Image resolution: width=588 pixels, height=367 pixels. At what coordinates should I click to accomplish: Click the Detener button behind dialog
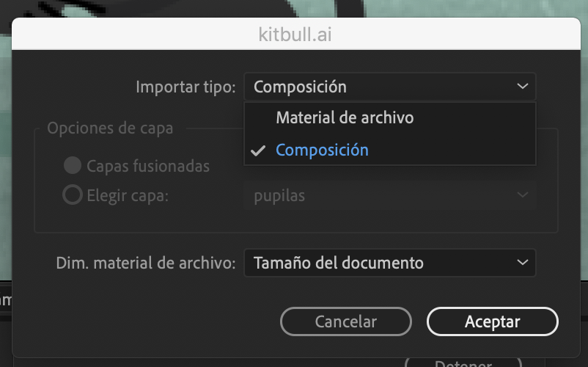click(x=463, y=363)
